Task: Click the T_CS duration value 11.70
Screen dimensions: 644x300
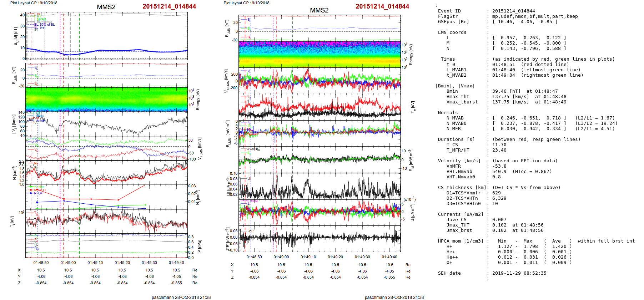Action: 499,145
